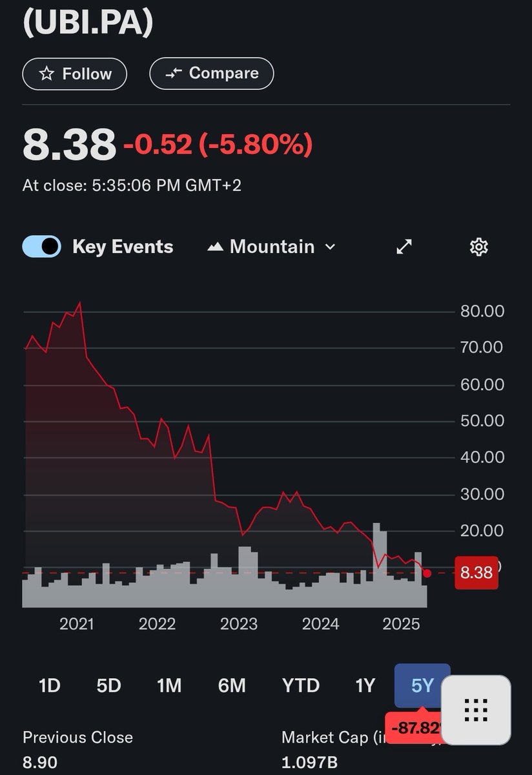
Task: Click the 80.00 price axis label
Action: coord(482,311)
